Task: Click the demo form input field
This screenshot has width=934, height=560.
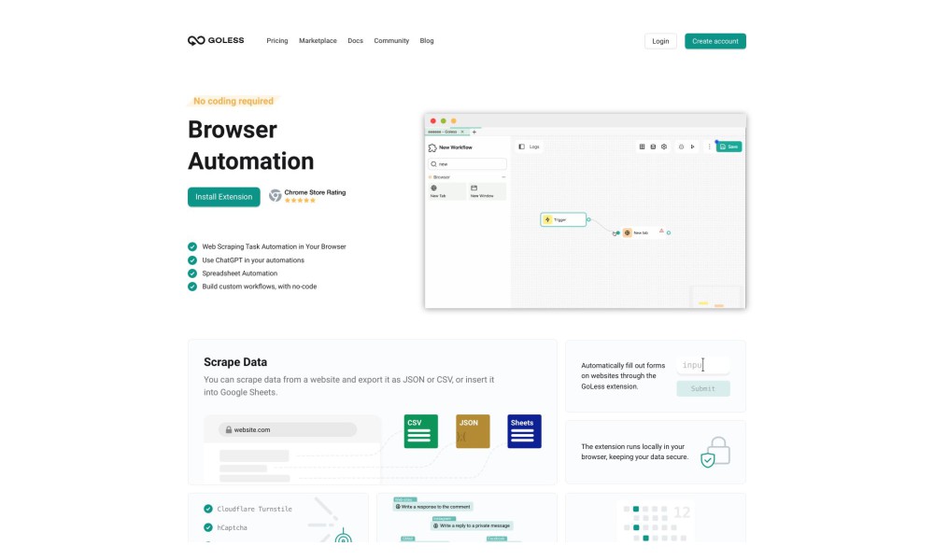Action: tap(703, 365)
